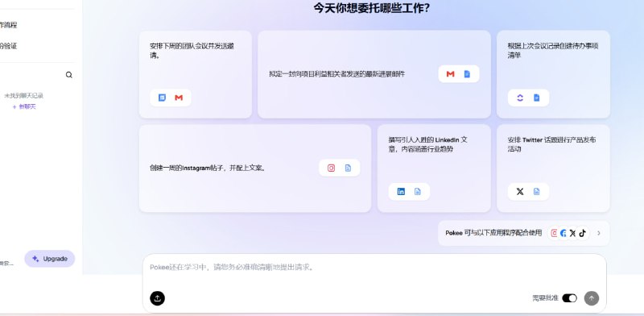The width and height of the screenshot is (644, 316).
Task: Click the document icon on Twitter launch card
Action: [536, 191]
